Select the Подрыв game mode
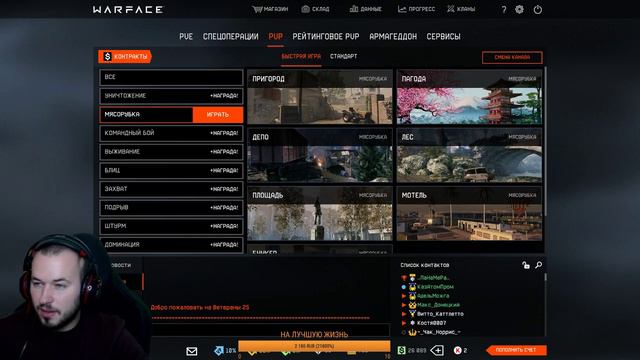The image size is (640, 360). pos(171,208)
